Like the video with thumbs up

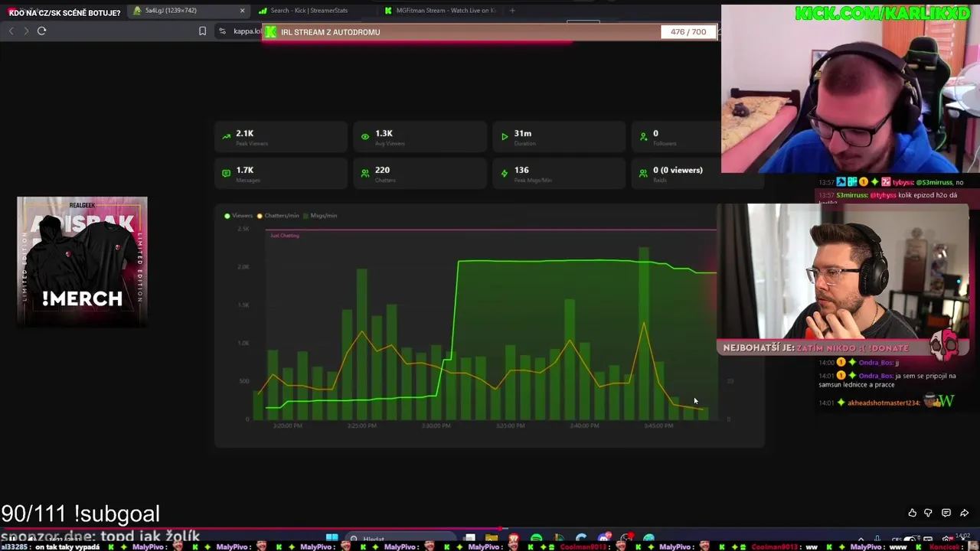pos(912,513)
